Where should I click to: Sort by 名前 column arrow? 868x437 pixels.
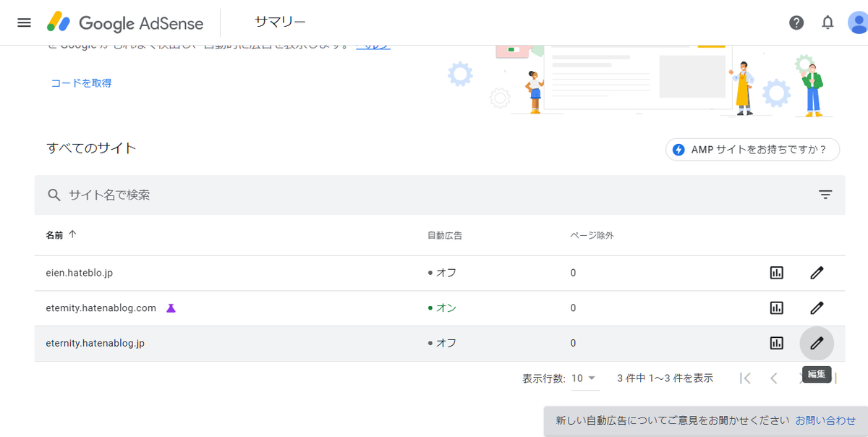[72, 234]
